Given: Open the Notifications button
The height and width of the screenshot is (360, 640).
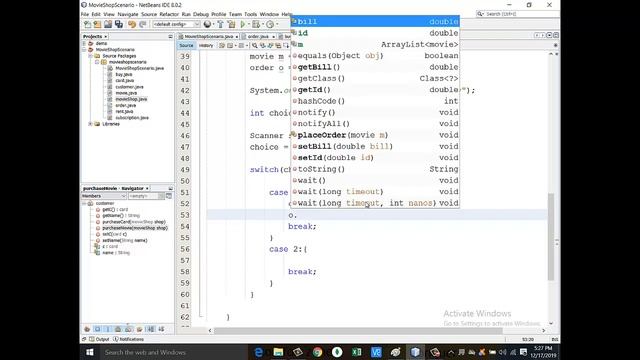Looking at the screenshot, I should [129, 339].
